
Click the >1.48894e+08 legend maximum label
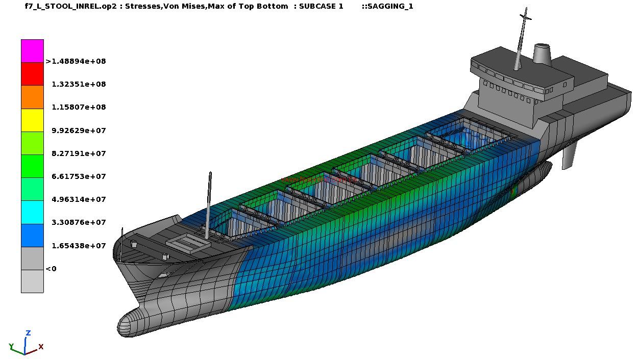(76, 61)
